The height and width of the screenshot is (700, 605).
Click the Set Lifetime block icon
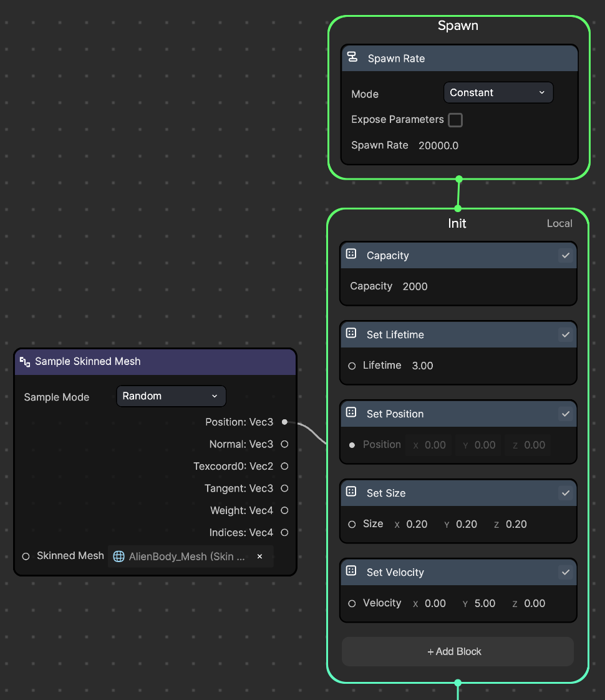click(351, 334)
